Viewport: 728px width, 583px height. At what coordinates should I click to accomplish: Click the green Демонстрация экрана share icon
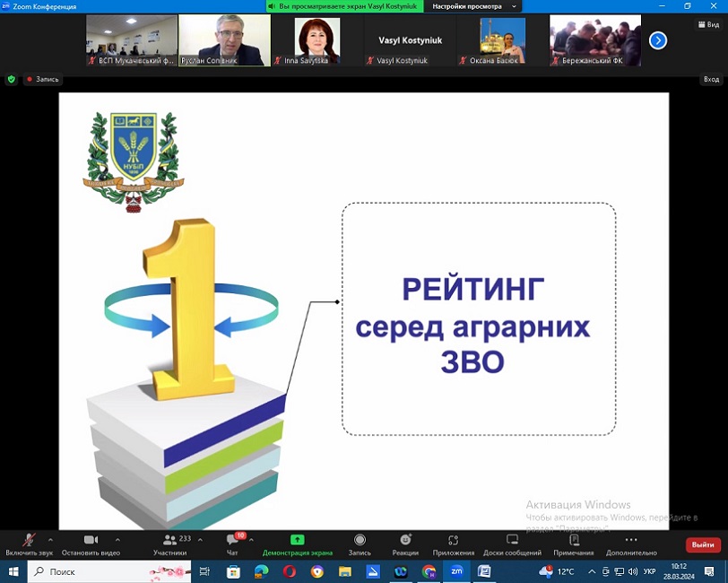[297, 539]
